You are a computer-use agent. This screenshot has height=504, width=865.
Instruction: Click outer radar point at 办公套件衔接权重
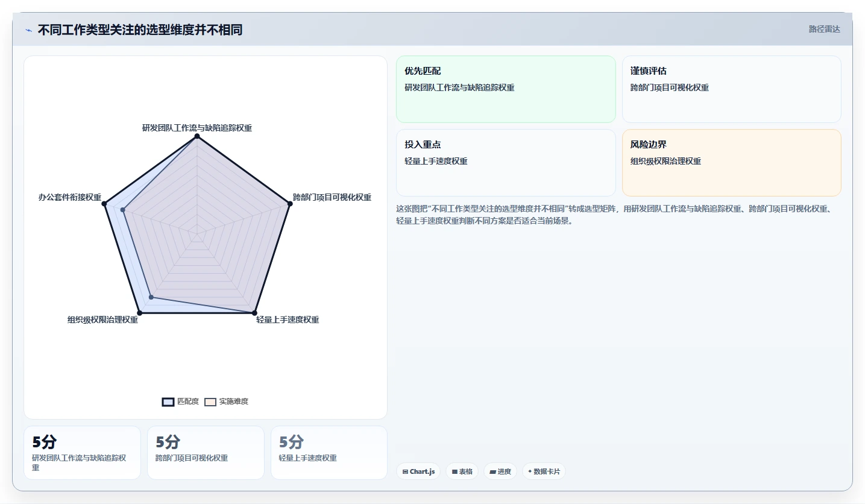[104, 204]
